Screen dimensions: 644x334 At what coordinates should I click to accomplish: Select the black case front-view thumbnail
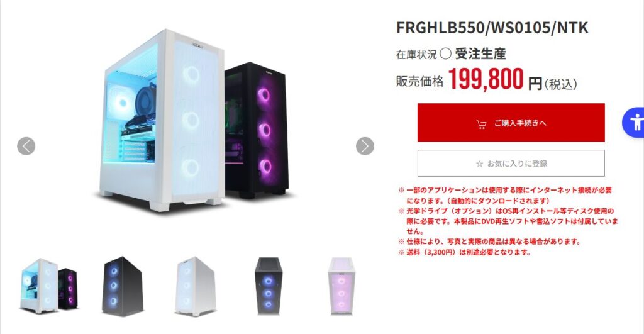tap(268, 286)
